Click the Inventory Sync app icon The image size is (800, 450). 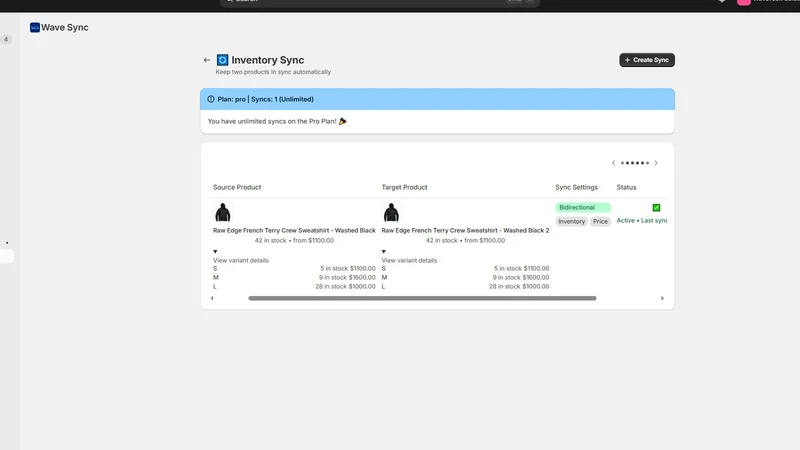click(x=222, y=60)
